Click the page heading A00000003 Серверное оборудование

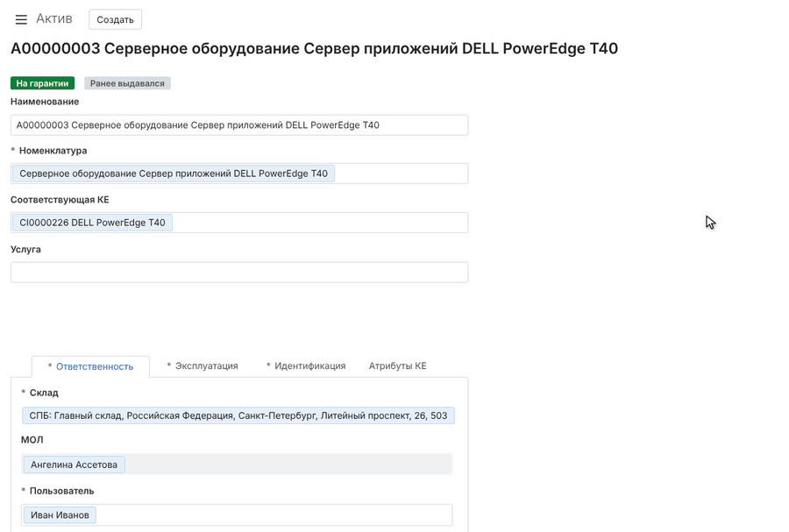click(x=314, y=49)
